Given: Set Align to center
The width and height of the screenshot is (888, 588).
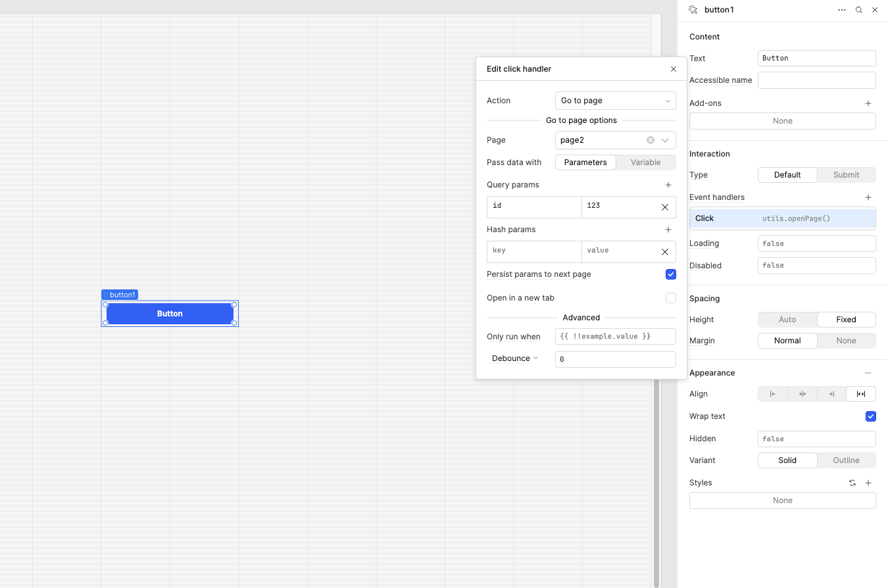Looking at the screenshot, I should [802, 394].
